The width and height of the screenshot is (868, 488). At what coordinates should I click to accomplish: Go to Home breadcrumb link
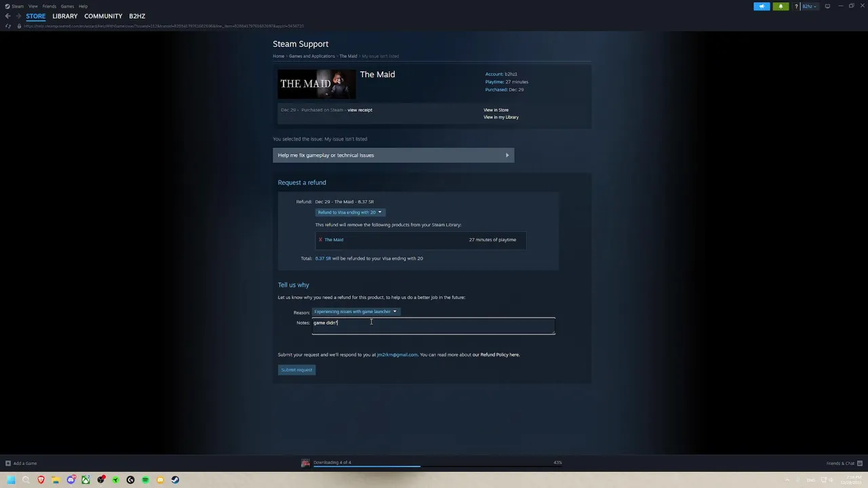coord(279,56)
